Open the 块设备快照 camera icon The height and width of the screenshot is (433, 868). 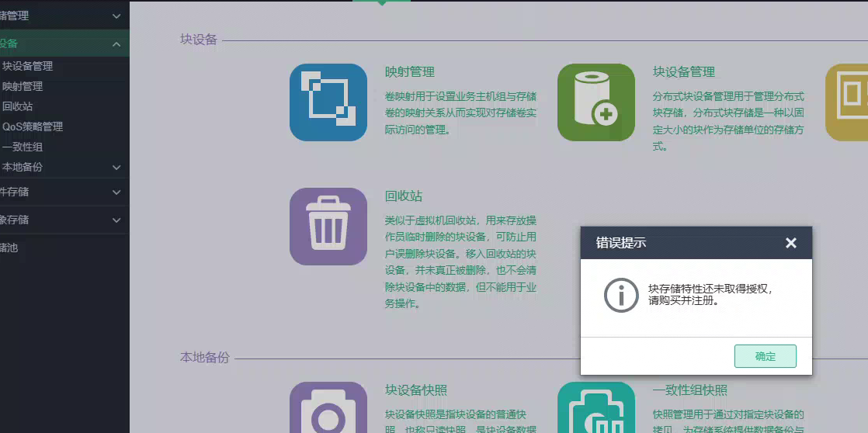pyautogui.click(x=328, y=407)
